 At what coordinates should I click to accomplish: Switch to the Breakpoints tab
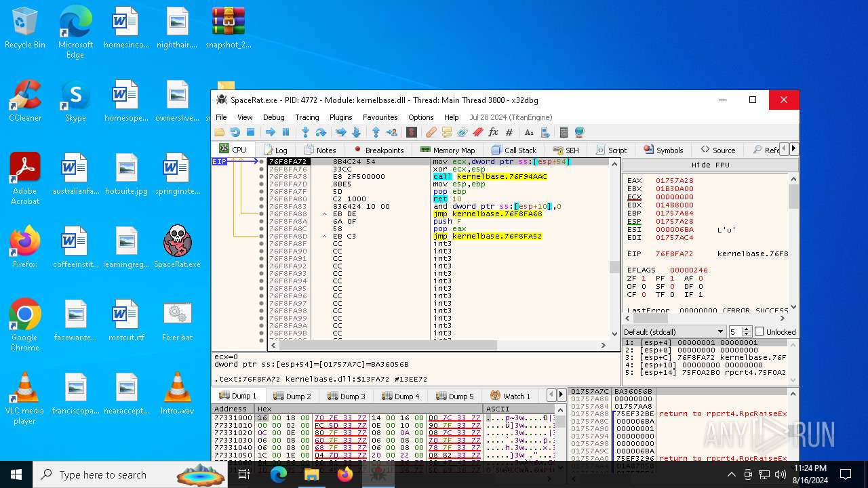click(378, 150)
